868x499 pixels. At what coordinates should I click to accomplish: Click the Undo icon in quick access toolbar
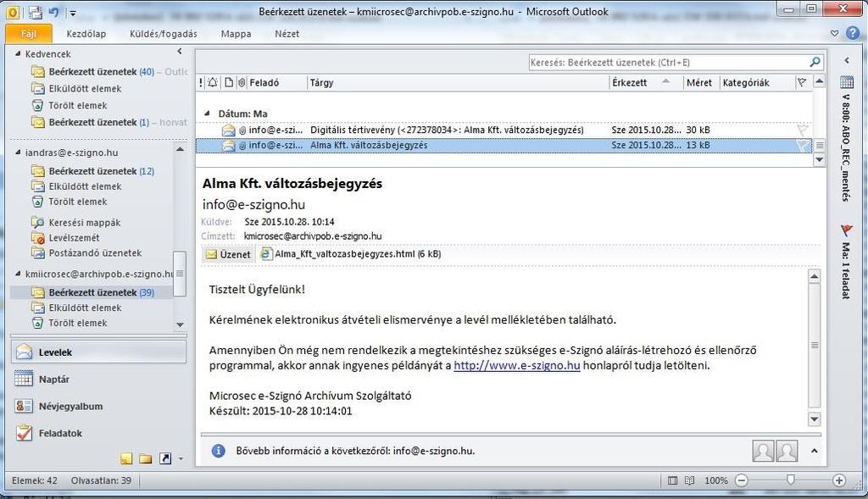pos(53,12)
